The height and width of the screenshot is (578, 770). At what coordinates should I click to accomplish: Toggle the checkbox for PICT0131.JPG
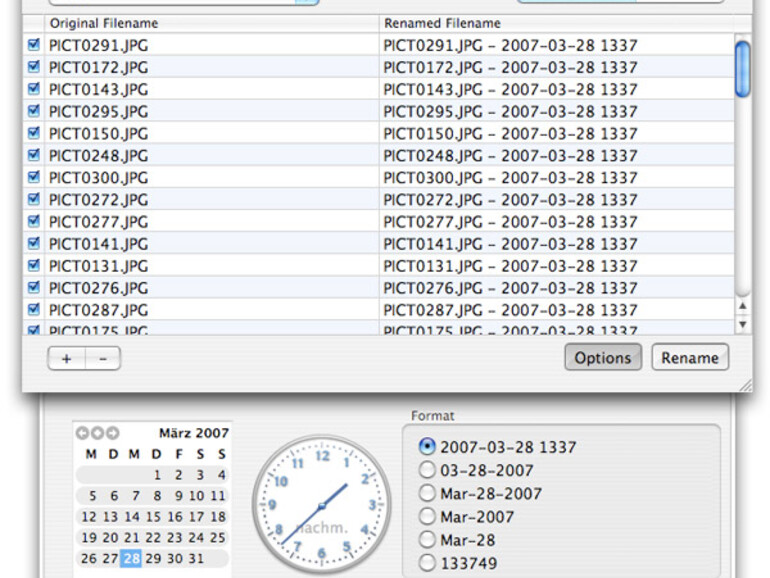33,265
